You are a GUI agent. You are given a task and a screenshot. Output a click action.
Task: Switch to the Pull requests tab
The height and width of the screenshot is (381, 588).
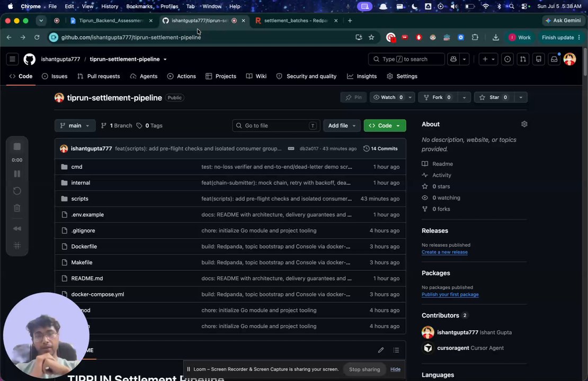pyautogui.click(x=99, y=76)
